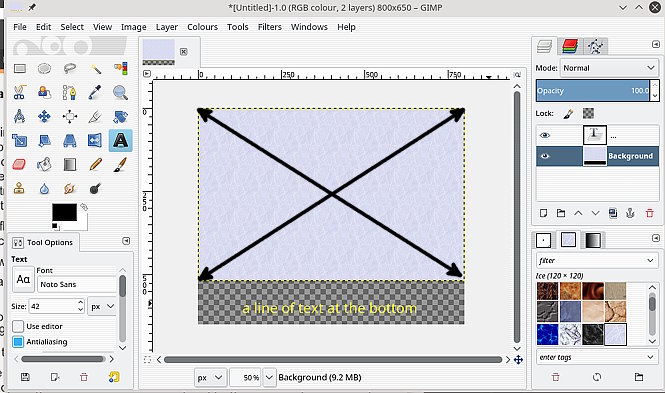Image resolution: width=665 pixels, height=393 pixels.
Task: Delete layer with the red bin icon
Action: pyautogui.click(x=649, y=213)
